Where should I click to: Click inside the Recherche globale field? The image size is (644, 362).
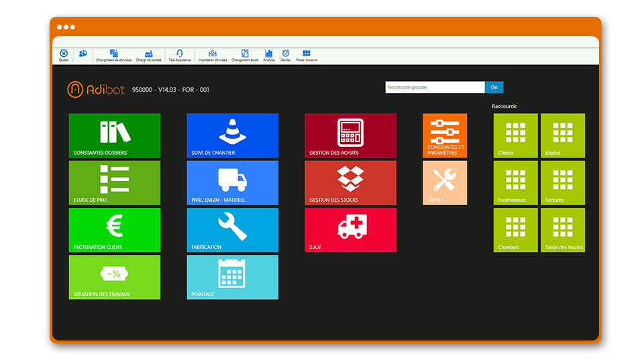434,87
